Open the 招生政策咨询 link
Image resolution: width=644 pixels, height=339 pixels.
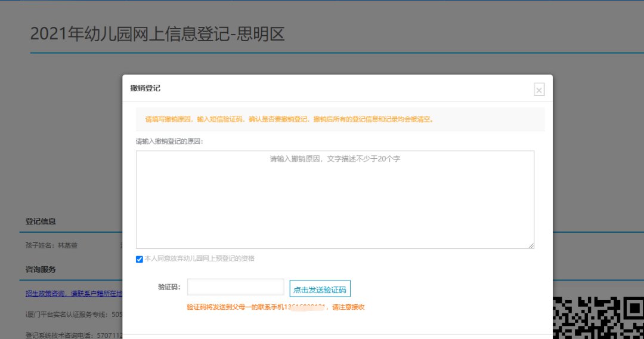73,294
